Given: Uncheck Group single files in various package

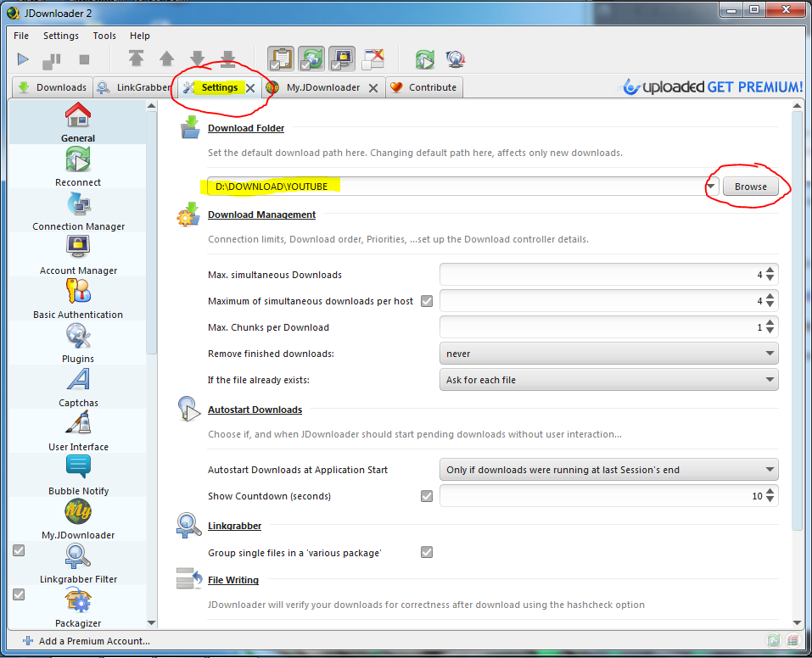Looking at the screenshot, I should click(x=427, y=553).
